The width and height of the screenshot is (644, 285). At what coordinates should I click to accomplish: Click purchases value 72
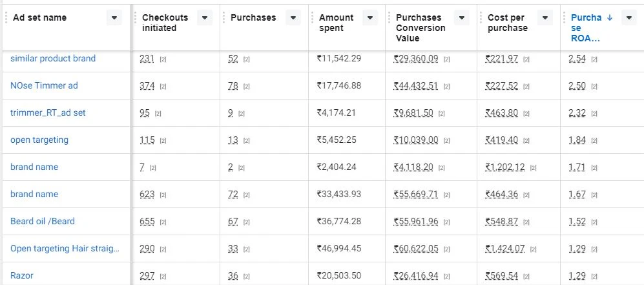(x=233, y=195)
